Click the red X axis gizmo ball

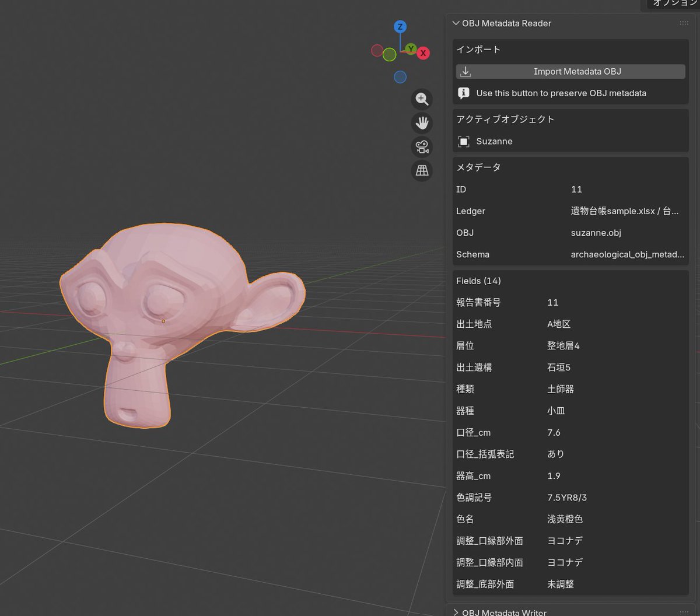coord(423,53)
